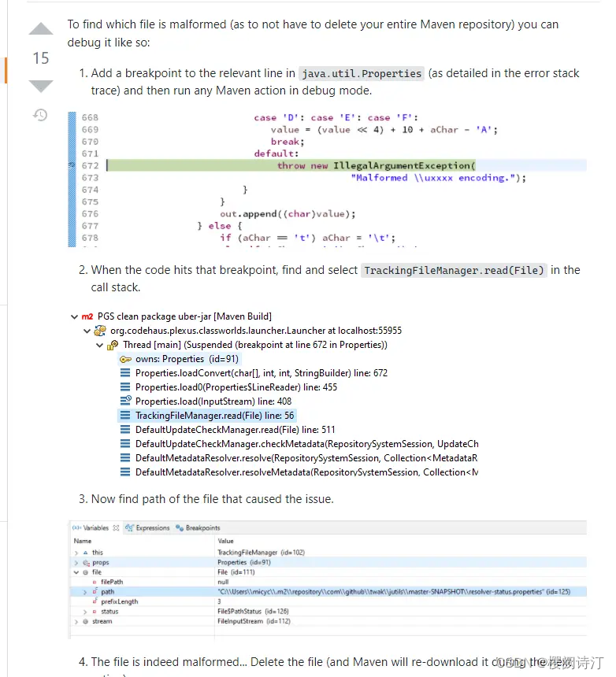
Task: Downvote the answer with the down arrow
Action: (x=41, y=86)
